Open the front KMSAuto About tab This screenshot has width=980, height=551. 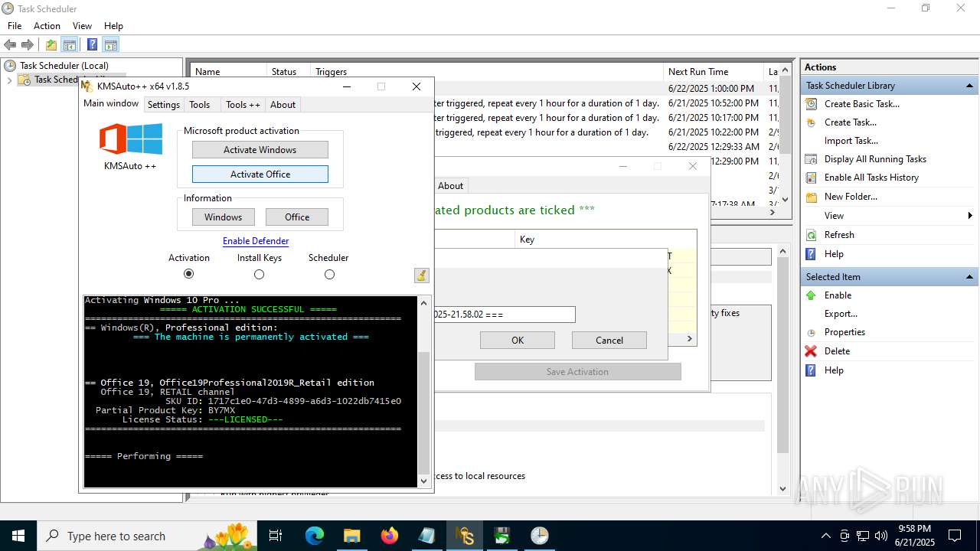tap(283, 105)
